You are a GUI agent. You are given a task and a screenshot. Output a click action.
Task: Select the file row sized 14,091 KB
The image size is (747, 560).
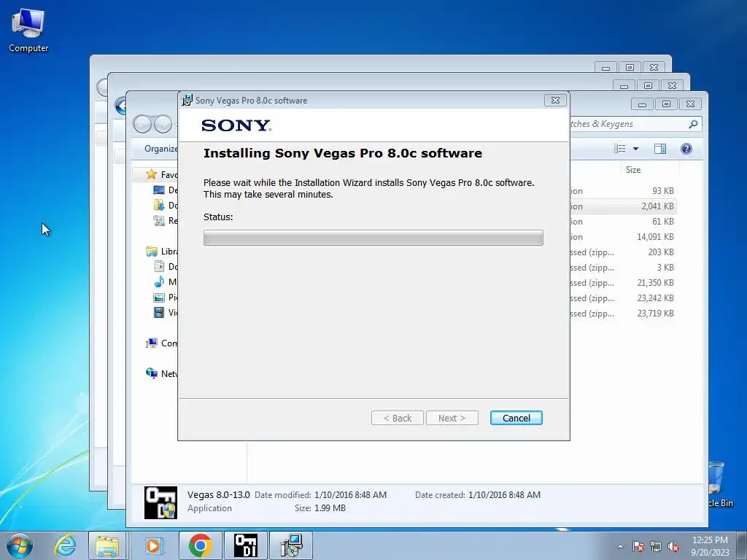pos(622,236)
